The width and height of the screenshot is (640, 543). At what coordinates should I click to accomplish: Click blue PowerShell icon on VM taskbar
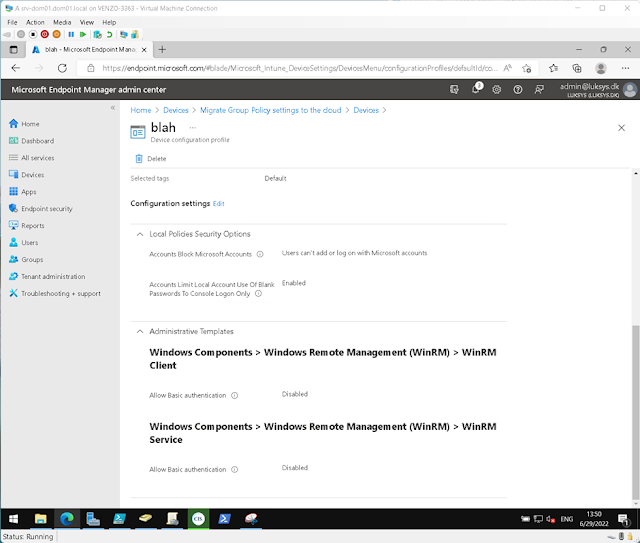224,519
